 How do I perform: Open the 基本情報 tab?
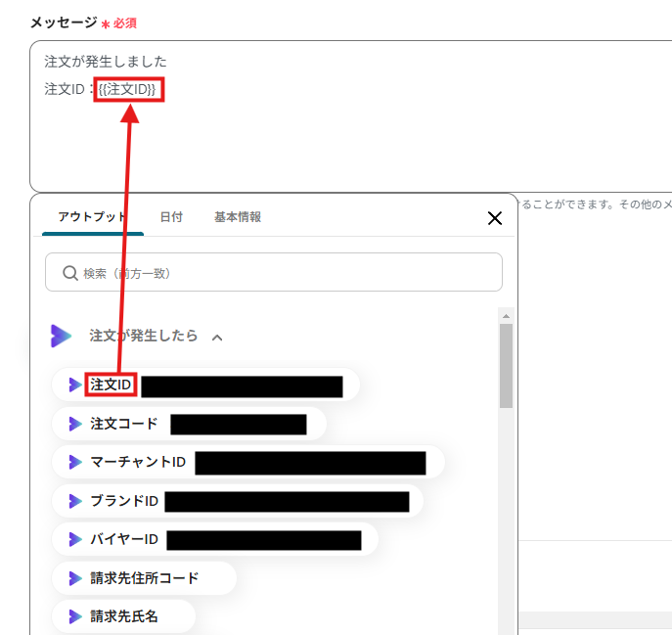(x=238, y=217)
